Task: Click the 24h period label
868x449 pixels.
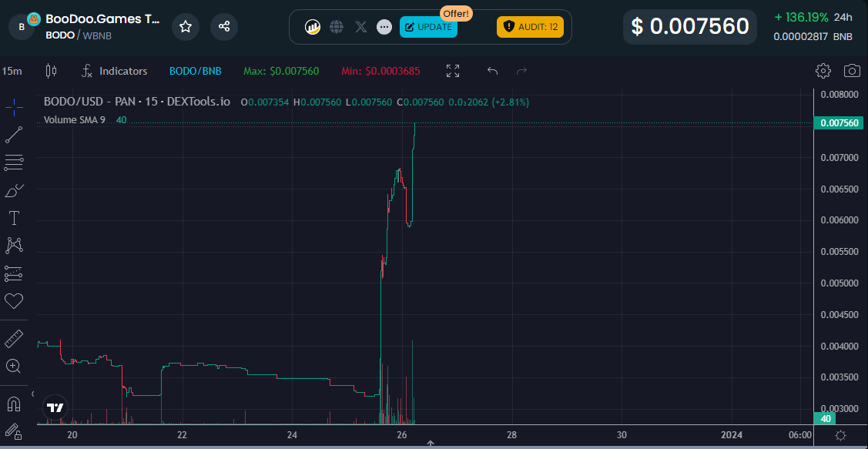Action: pos(843,17)
